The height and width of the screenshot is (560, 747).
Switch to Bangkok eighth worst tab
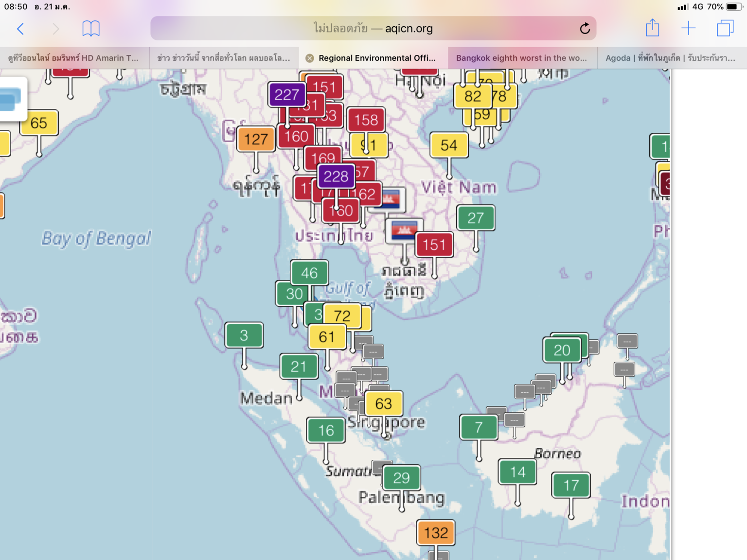(521, 58)
